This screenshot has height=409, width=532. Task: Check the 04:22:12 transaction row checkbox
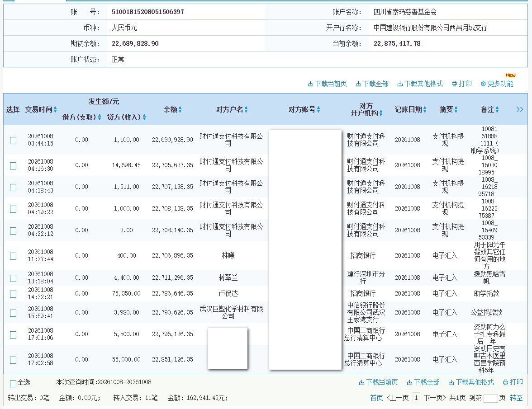coord(13,231)
